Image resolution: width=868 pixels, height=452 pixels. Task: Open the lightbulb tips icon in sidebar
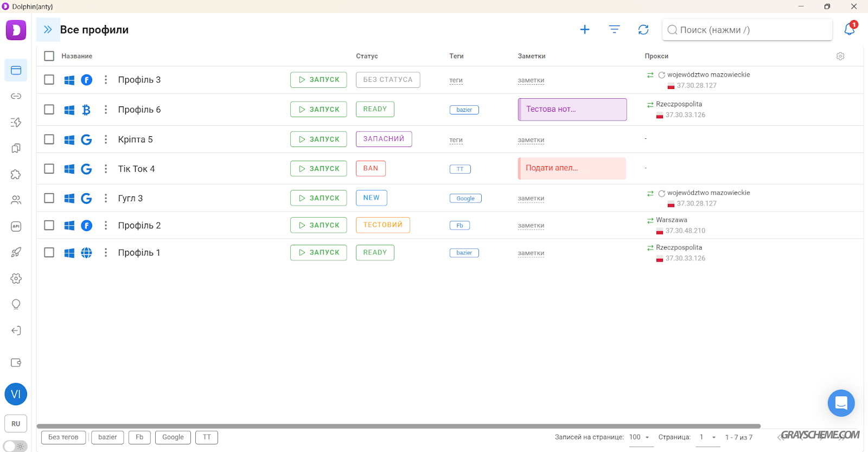pyautogui.click(x=16, y=304)
